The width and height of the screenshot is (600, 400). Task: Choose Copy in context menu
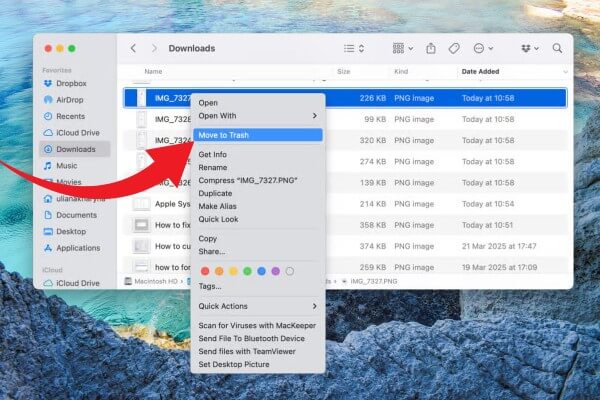click(x=258, y=238)
